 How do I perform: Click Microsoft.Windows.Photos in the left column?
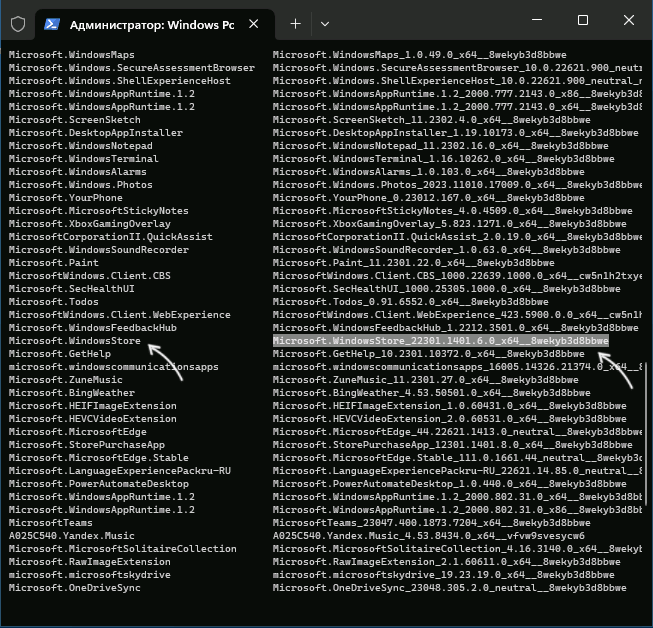pyautogui.click(x=81, y=184)
